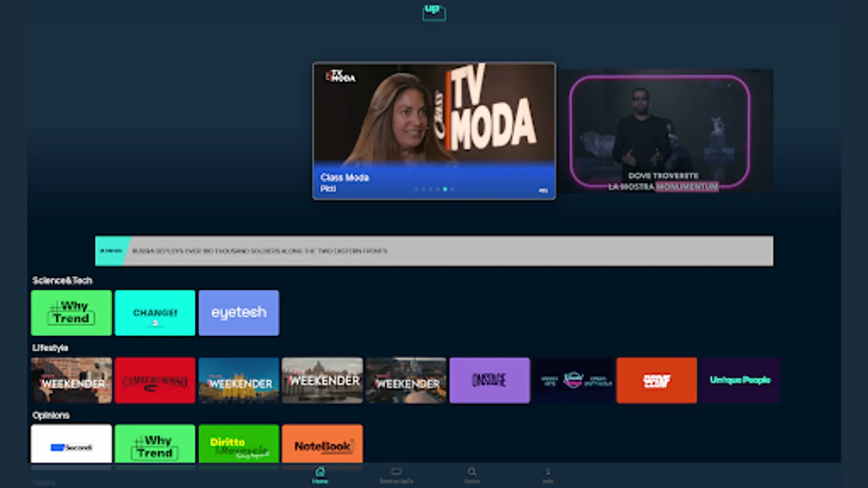Open the Weekender tile with yellow cathedral

tap(239, 380)
